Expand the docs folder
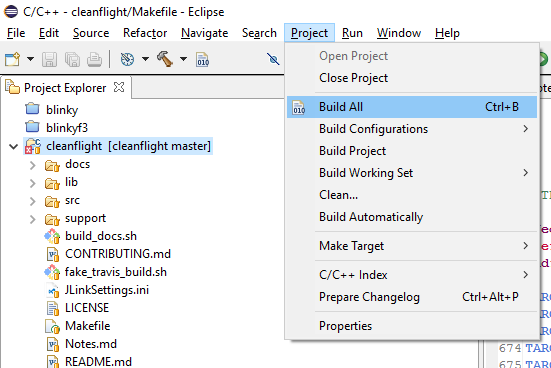This screenshot has width=551, height=368. click(32, 165)
